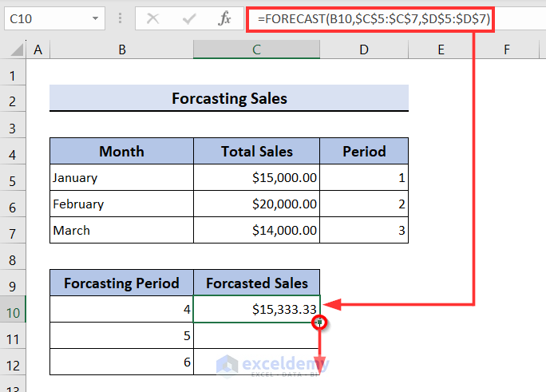546x392 pixels.
Task: Click the $14,000.00 sales cell
Action: 256,231
